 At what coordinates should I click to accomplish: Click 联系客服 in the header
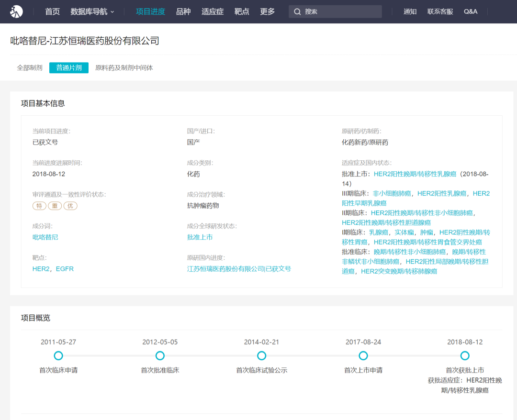pos(440,11)
